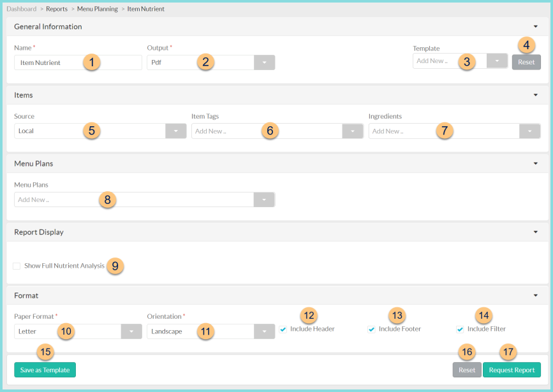
Task: Enable Show Full Nutrient Analysis
Action: [16, 266]
